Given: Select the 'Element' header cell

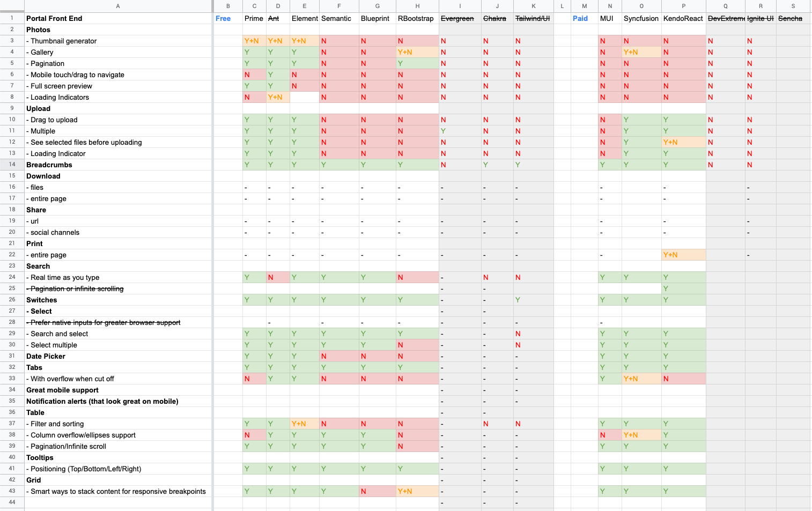Looking at the screenshot, I should (x=305, y=18).
